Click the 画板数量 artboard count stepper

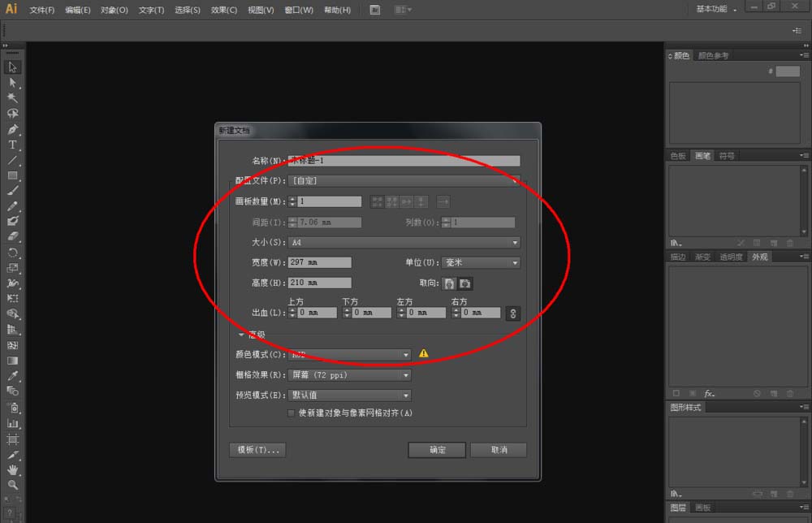click(292, 201)
